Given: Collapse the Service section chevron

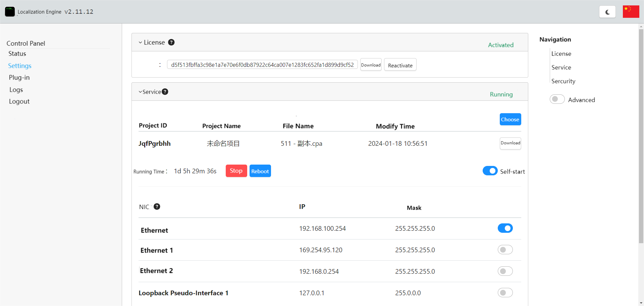Looking at the screenshot, I should [x=140, y=92].
